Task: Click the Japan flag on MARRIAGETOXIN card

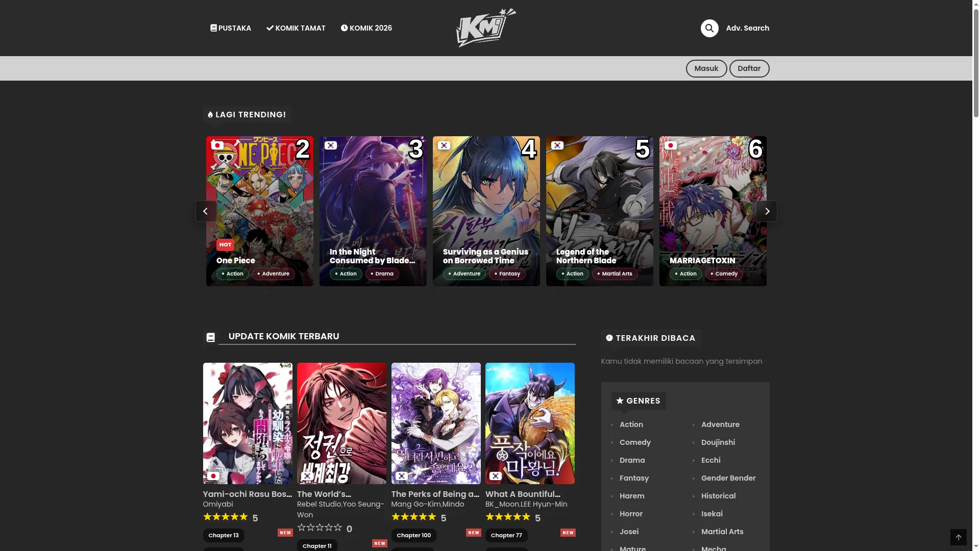Action: [x=671, y=145]
